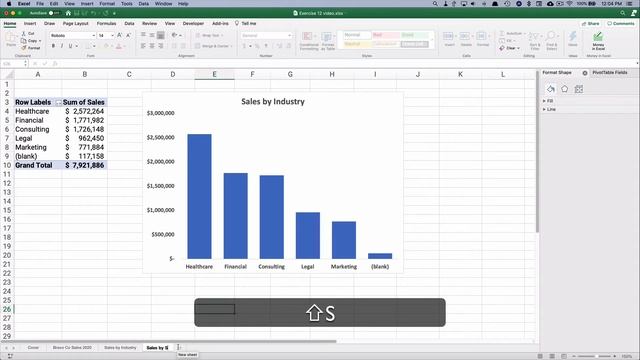
Task: Click the center text icon
Action: tap(152, 46)
